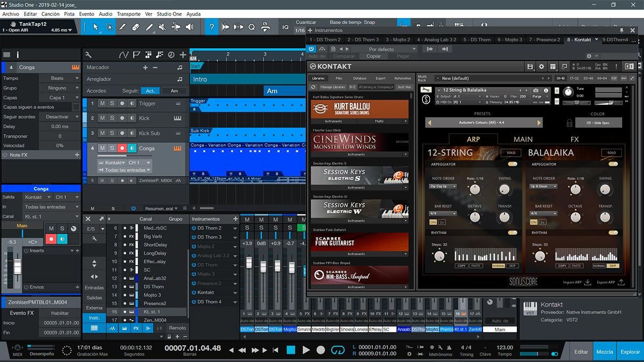Open Seguir acordes Desactivar dropdown
The width and height of the screenshot is (644, 362).
pos(61,117)
